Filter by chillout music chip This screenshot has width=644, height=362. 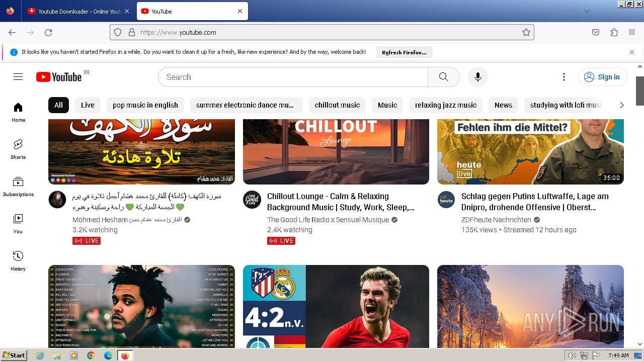(337, 105)
